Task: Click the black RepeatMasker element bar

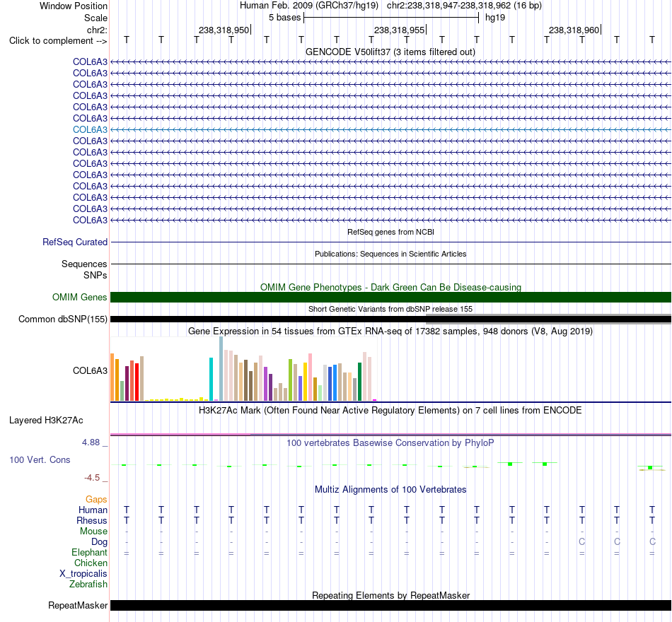Action: point(390,605)
